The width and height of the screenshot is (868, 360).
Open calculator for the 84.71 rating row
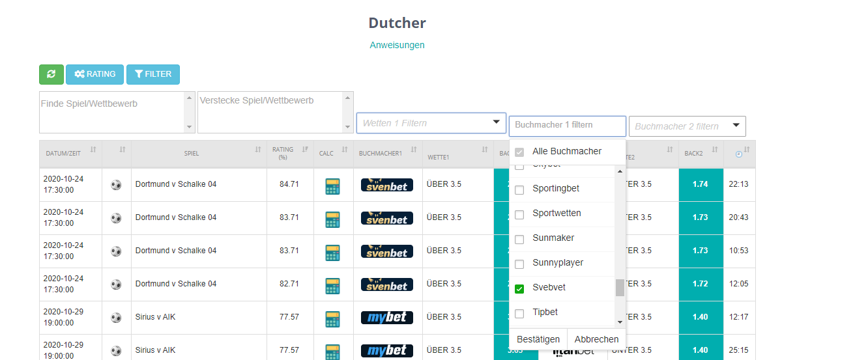pyautogui.click(x=332, y=186)
